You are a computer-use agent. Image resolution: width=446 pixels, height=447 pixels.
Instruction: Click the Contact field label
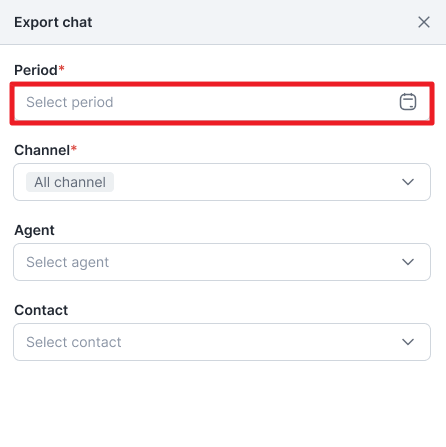(41, 310)
